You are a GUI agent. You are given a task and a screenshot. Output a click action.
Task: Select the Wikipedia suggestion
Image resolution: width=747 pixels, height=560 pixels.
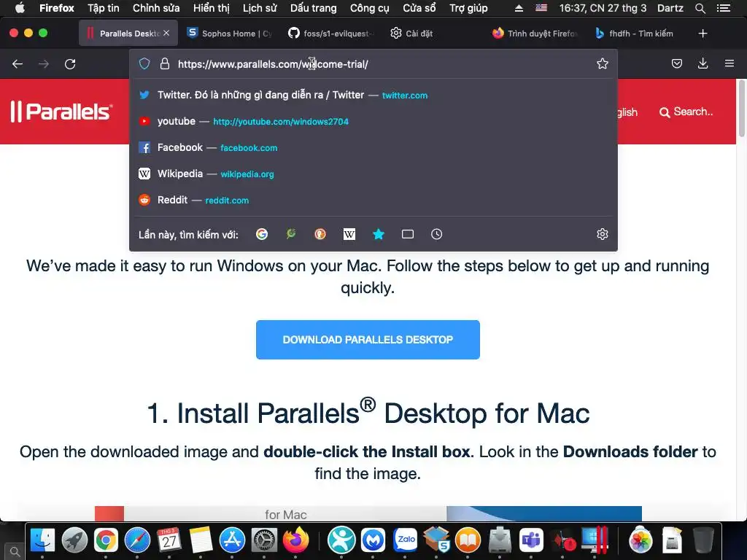tap(373, 174)
